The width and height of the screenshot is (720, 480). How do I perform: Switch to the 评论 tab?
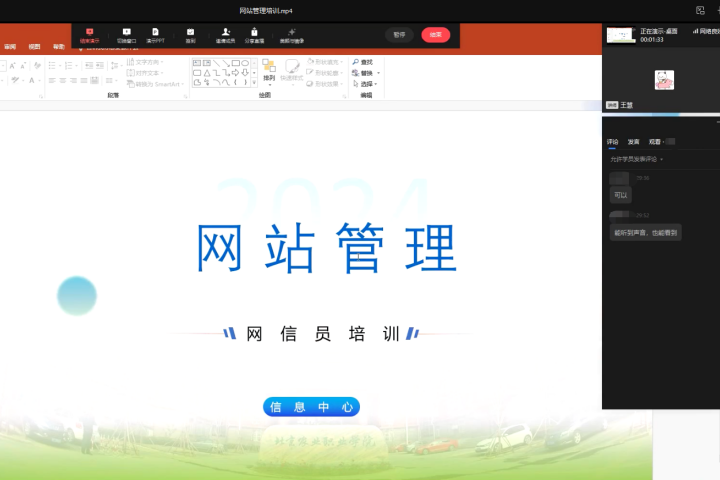click(613, 142)
